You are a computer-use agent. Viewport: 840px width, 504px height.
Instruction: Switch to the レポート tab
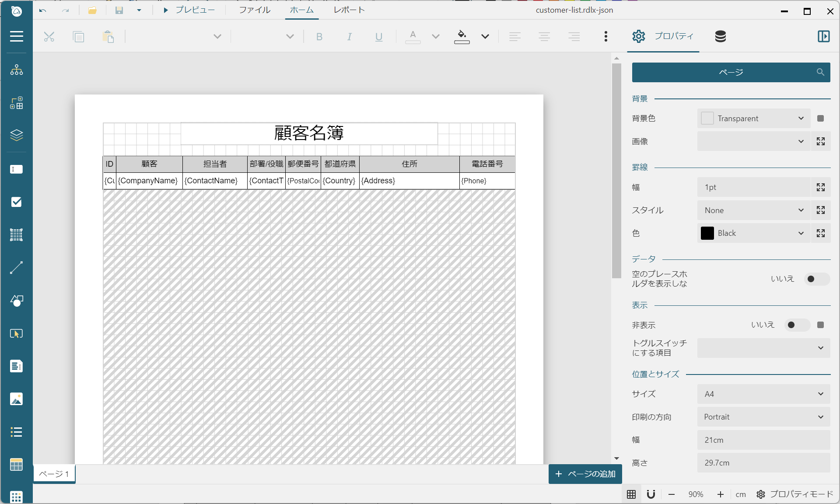click(349, 10)
